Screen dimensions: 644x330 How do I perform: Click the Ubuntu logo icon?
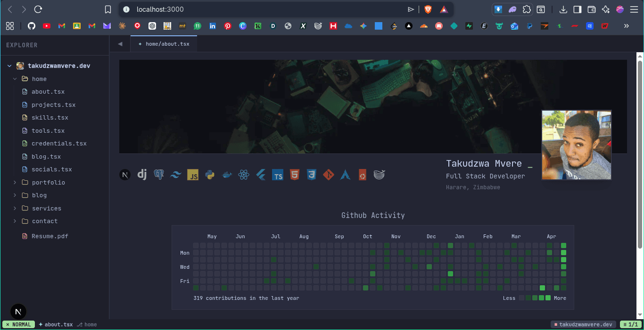point(362,175)
